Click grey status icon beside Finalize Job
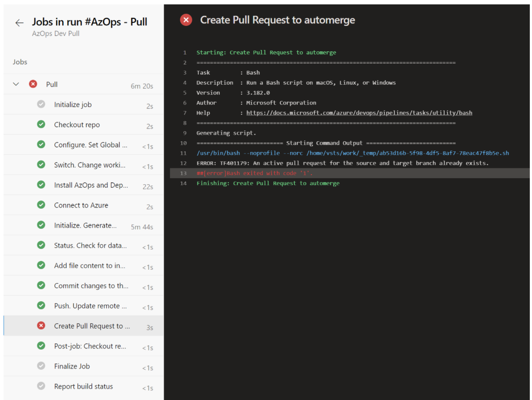 [x=41, y=366]
